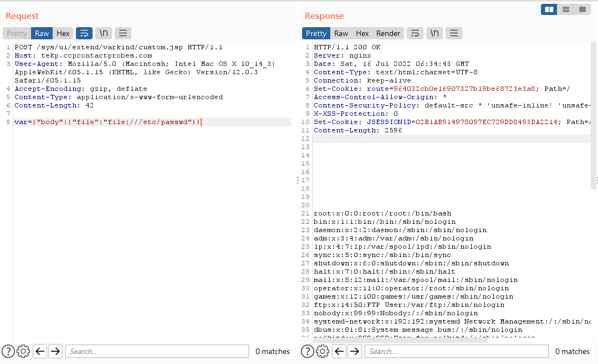Open Request panel hamburger options menu
The width and height of the screenshot is (598, 364).
(123, 33)
